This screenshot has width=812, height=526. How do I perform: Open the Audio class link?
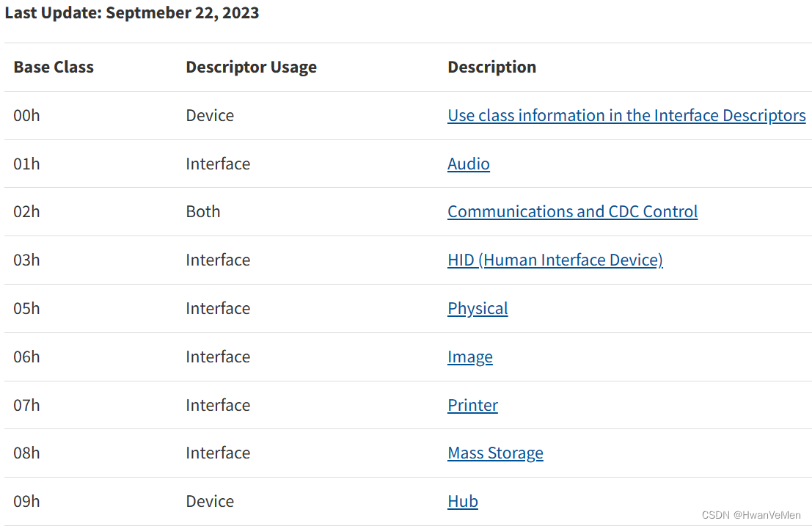tap(469, 164)
